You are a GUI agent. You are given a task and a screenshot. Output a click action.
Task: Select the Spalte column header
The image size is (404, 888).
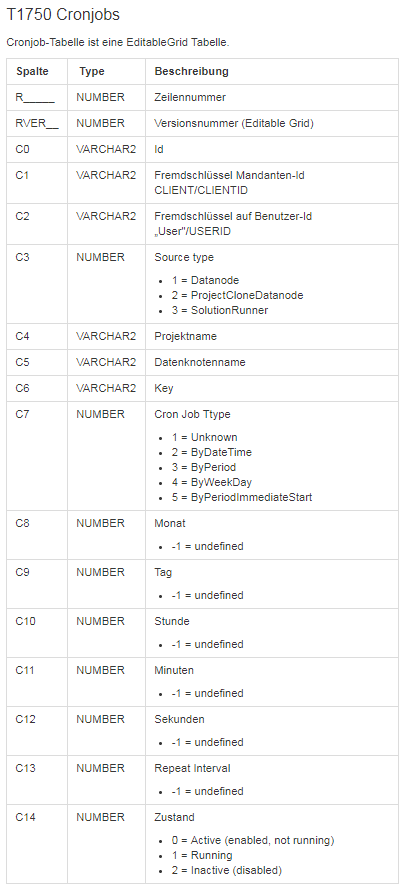click(32, 71)
